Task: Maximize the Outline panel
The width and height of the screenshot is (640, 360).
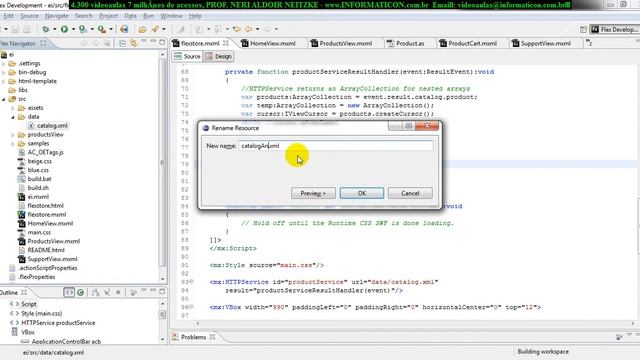Action: (162, 291)
